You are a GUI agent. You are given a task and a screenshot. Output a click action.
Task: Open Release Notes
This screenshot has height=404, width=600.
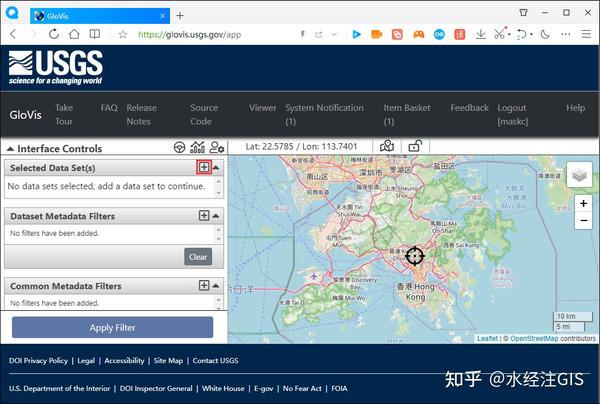[x=141, y=114]
